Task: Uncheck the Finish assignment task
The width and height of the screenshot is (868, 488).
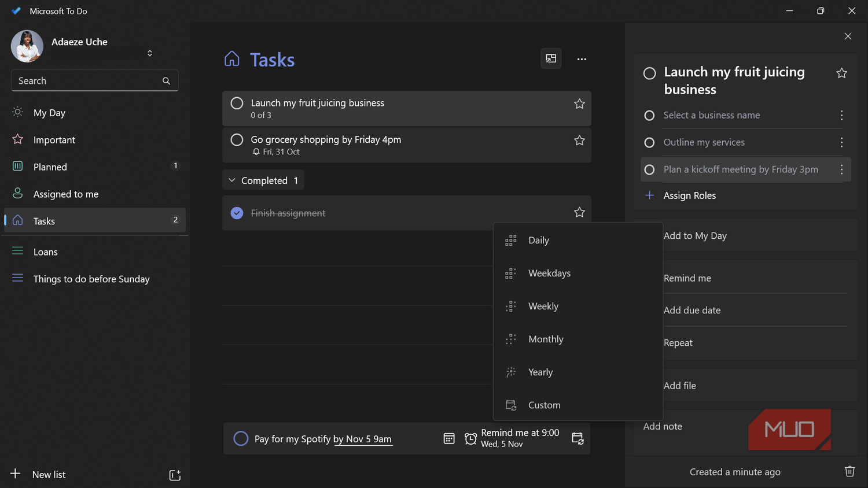Action: [x=237, y=213]
